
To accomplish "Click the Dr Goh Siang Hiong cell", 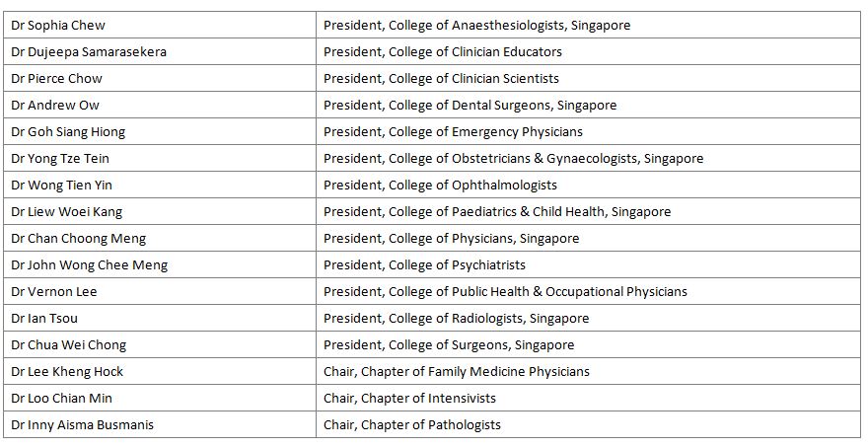I will [x=69, y=131].
